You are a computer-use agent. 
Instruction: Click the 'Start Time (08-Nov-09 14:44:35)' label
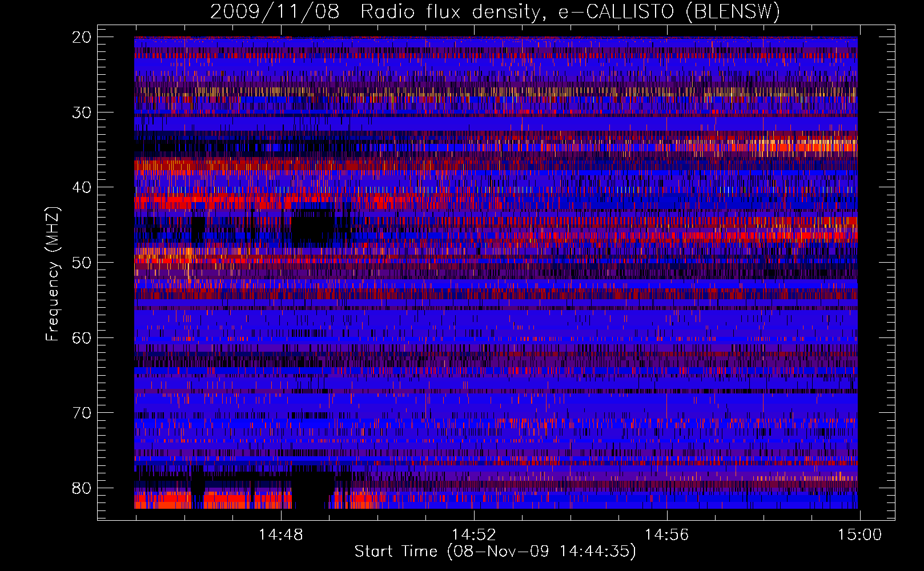pos(495,552)
